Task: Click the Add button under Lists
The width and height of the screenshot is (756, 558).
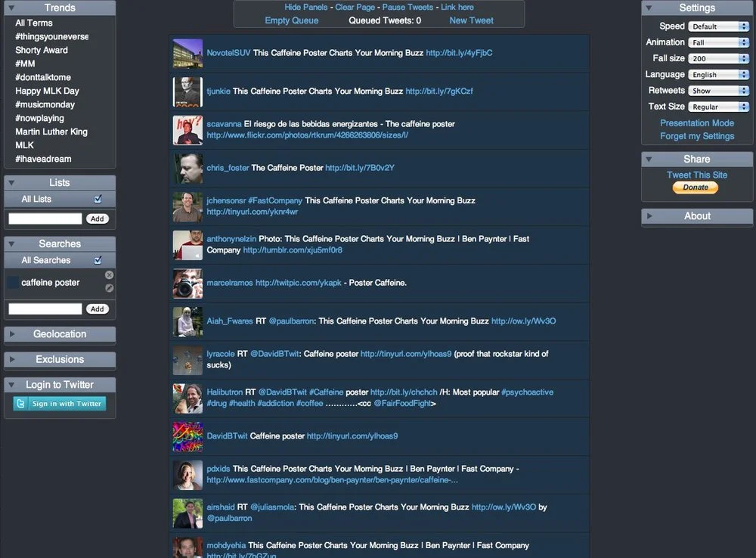Action: (x=98, y=219)
